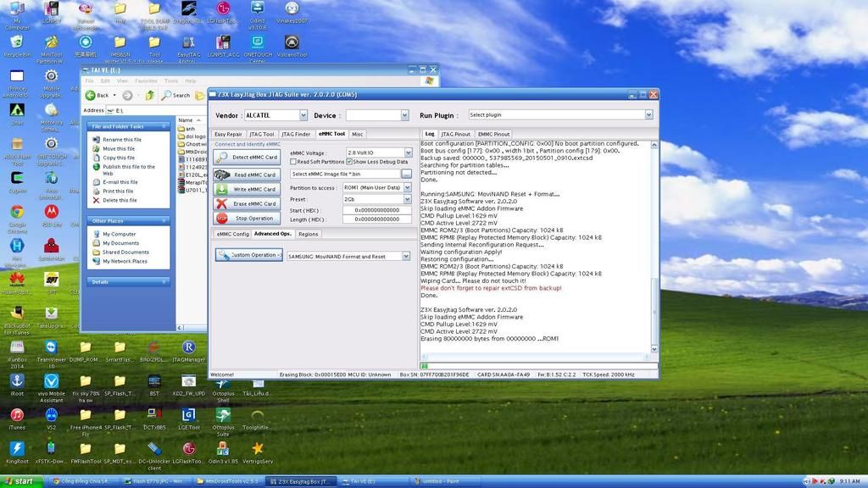Click the Start (HEX) input field
The image size is (868, 488).
(x=377, y=210)
